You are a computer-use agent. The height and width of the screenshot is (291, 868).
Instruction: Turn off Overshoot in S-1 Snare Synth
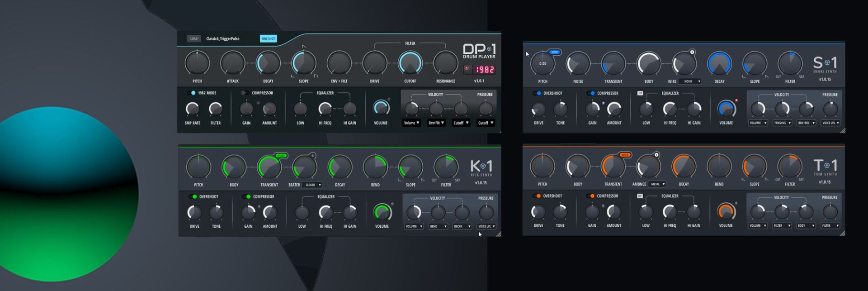537,93
